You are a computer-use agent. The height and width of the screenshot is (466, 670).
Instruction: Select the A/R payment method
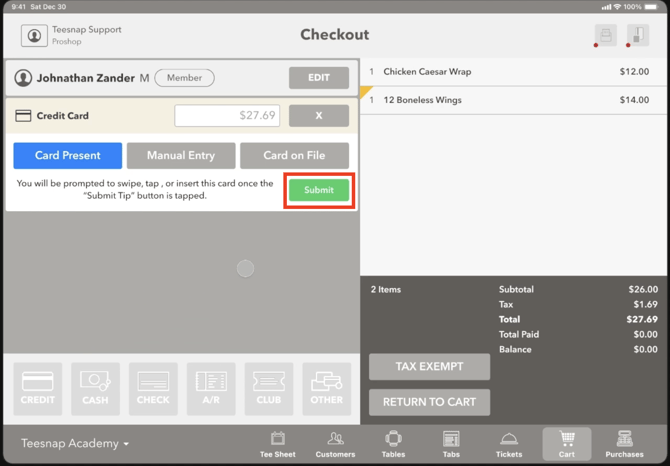pyautogui.click(x=211, y=389)
